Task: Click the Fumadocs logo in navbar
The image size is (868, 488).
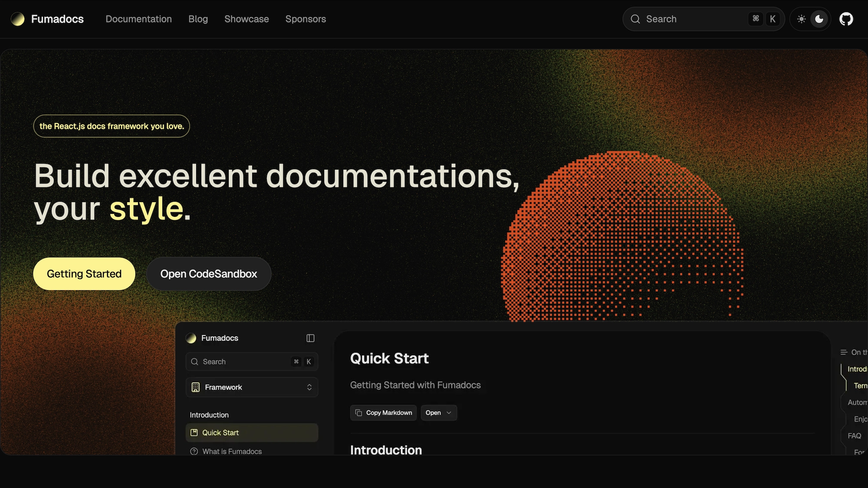Action: pyautogui.click(x=18, y=19)
